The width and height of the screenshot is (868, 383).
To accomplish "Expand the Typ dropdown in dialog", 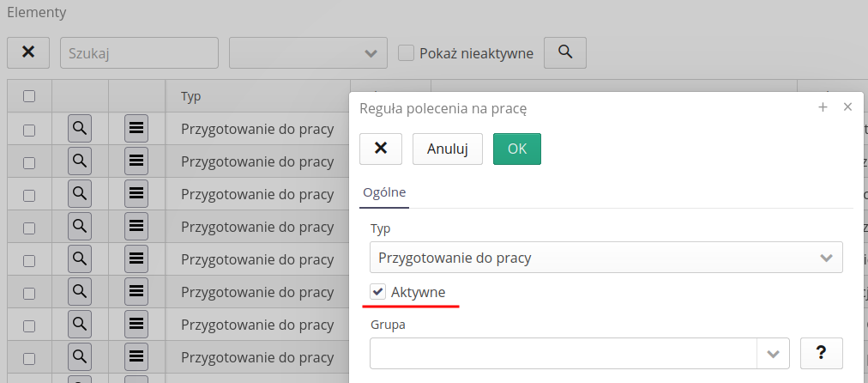I will 825,258.
